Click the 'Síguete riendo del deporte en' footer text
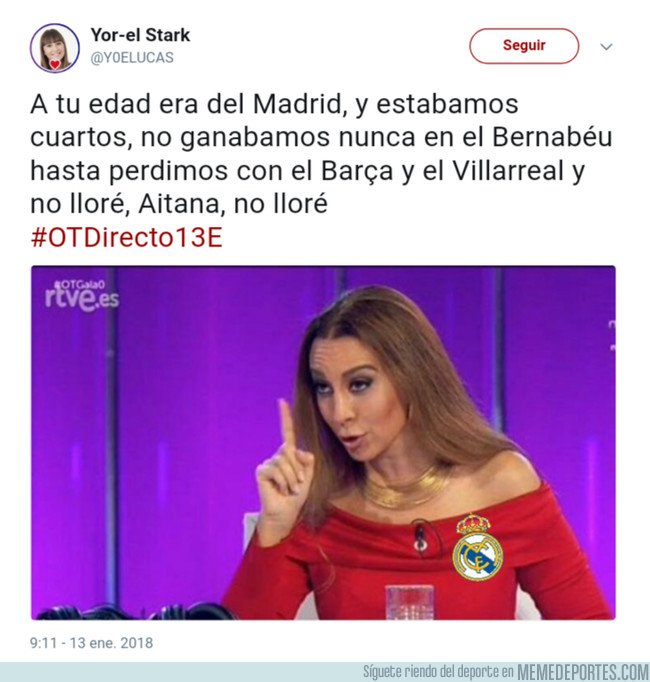The image size is (650, 682). tap(439, 672)
